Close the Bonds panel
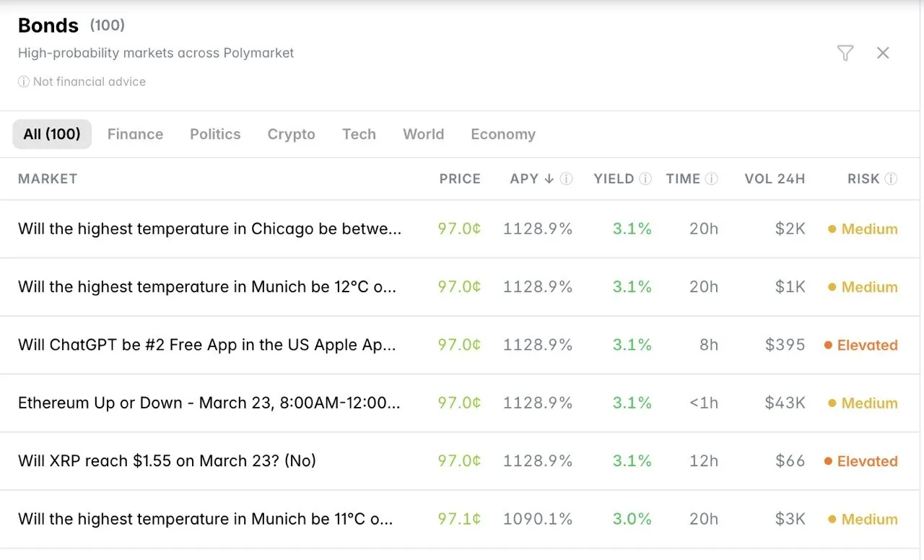 pyautogui.click(x=883, y=53)
